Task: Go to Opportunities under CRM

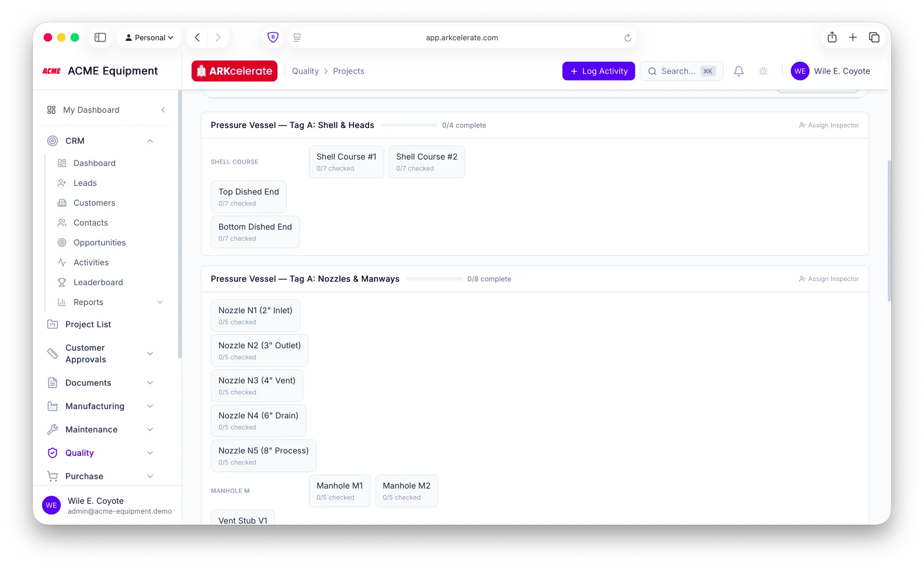Action: coord(99,243)
